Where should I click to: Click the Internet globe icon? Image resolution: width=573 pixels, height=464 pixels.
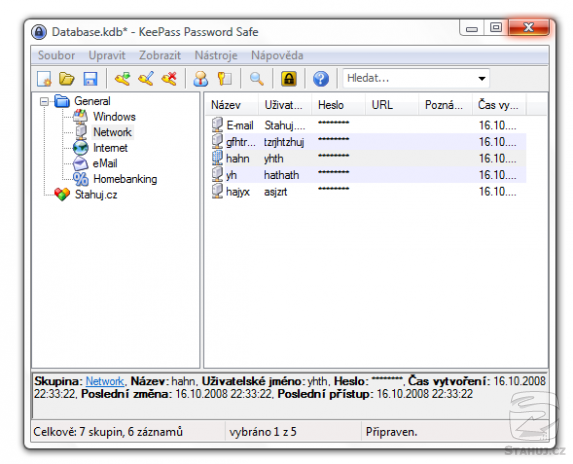tap(80, 148)
